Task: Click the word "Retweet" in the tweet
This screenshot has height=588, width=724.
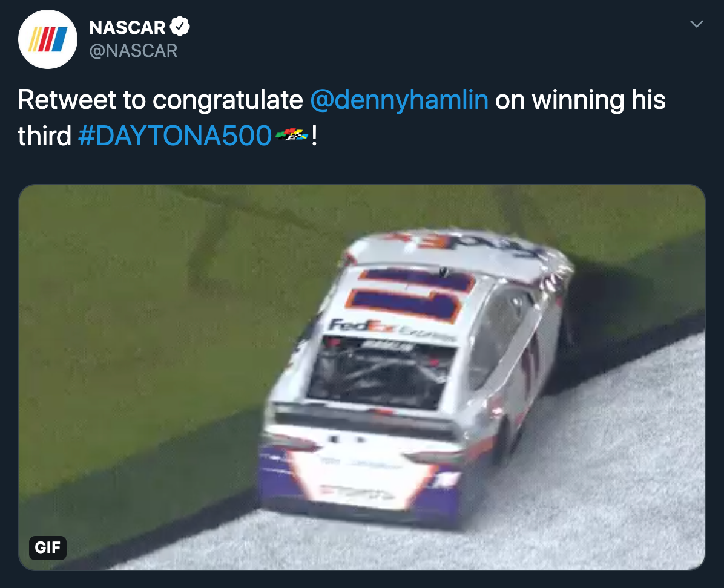Action: coord(67,100)
